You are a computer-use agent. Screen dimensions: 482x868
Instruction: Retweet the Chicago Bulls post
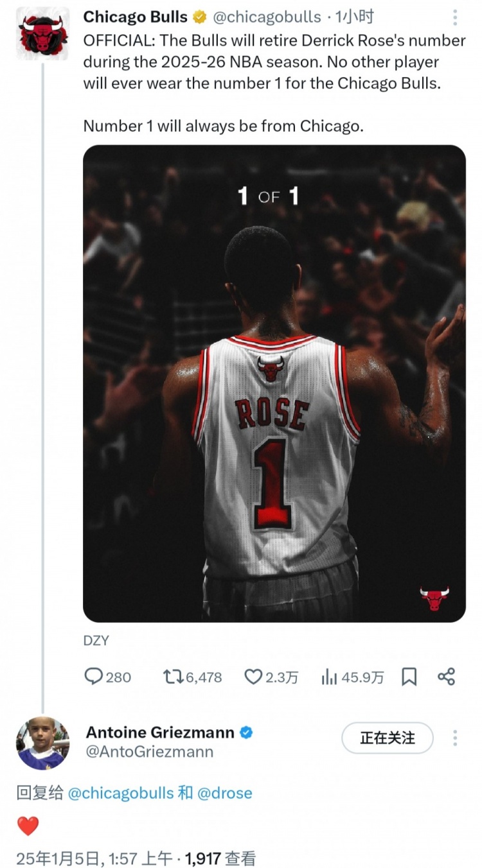click(172, 677)
